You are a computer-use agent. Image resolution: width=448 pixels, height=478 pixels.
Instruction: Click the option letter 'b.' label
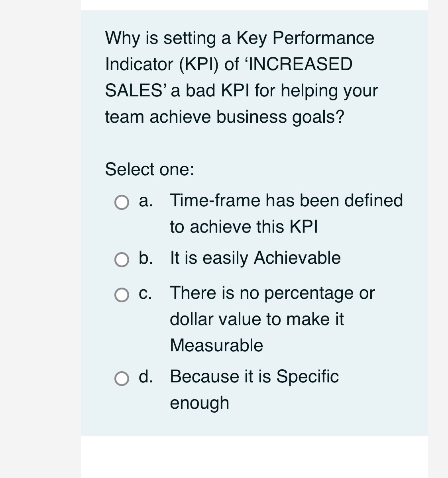click(x=146, y=259)
